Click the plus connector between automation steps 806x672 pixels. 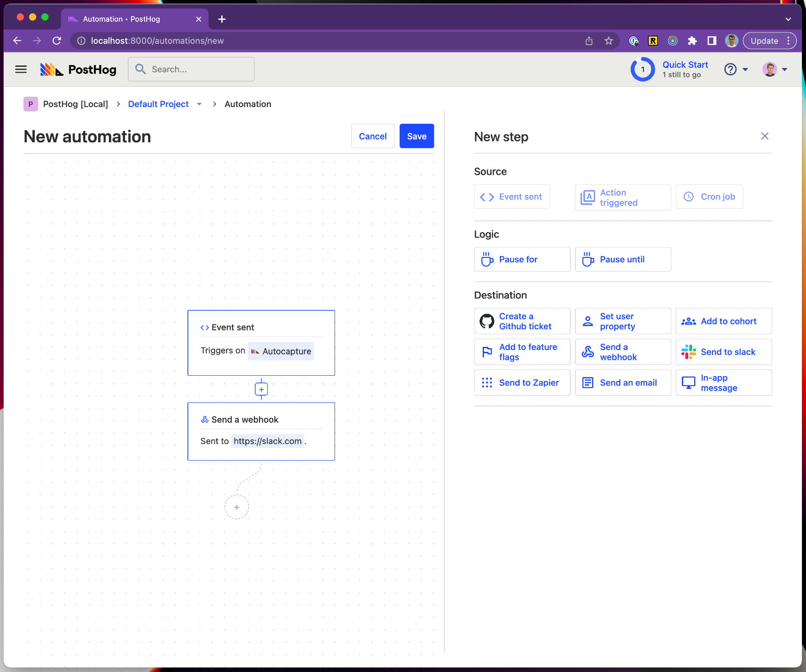(x=261, y=389)
